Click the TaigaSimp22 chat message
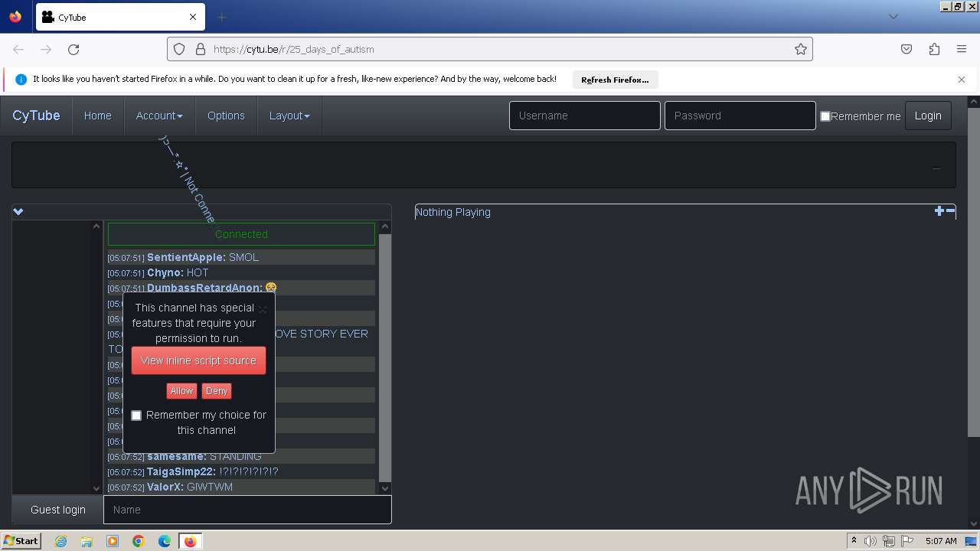Image resolution: width=980 pixels, height=551 pixels. click(x=241, y=471)
